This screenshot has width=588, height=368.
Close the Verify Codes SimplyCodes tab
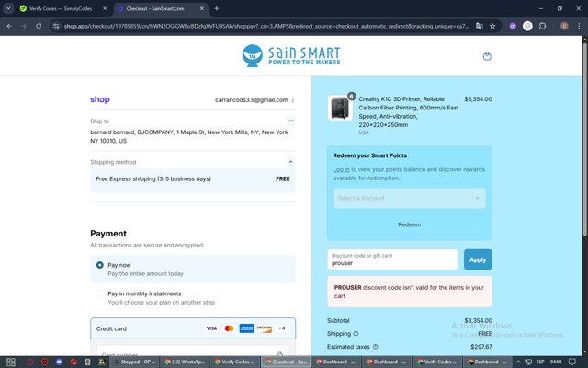point(105,8)
